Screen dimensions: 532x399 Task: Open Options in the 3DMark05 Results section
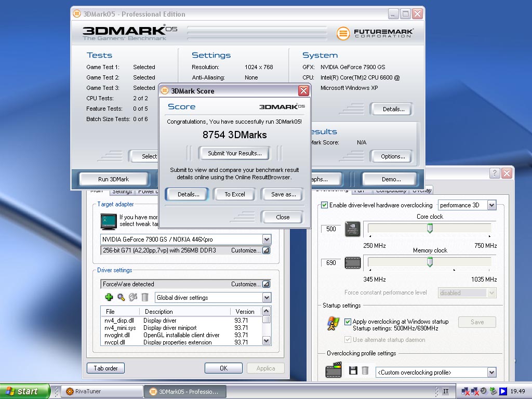pyautogui.click(x=393, y=156)
